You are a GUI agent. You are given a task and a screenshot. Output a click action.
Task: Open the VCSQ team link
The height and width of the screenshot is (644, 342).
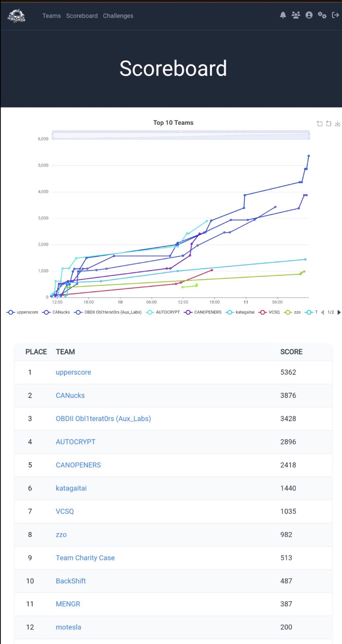pyautogui.click(x=65, y=511)
